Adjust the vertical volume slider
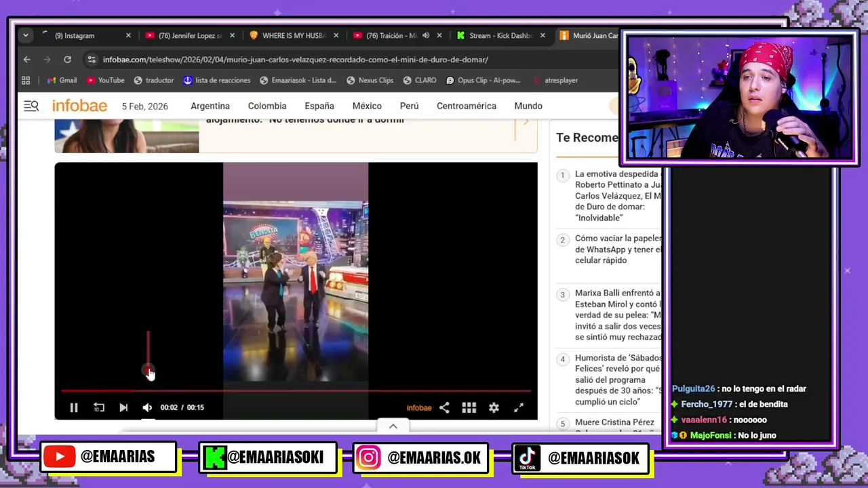868x488 pixels. tap(148, 351)
